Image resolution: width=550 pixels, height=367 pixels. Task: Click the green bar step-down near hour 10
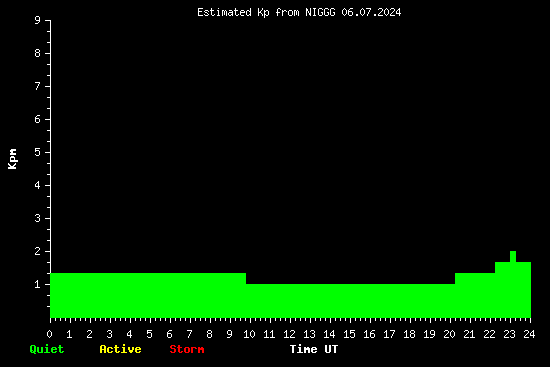coord(246,279)
